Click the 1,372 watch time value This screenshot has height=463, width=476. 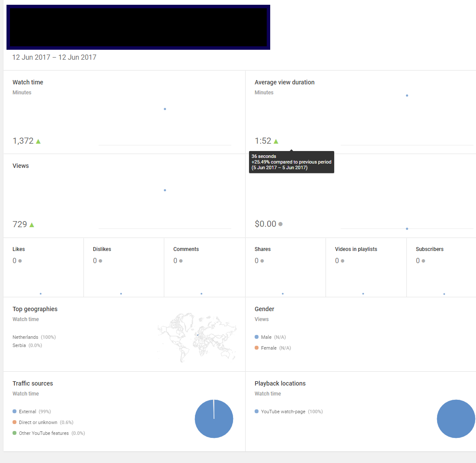coord(23,141)
